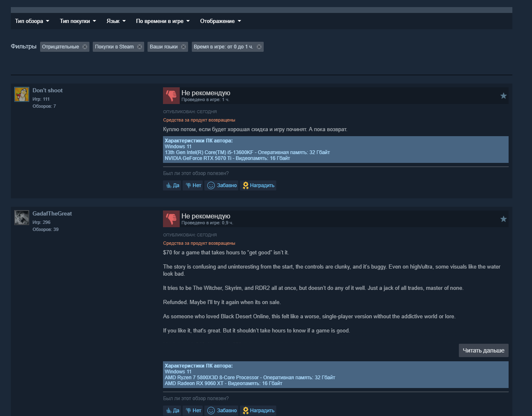Screen dimensions: 532x416
Task: Expand the Отображение dropdown
Action: coord(221,21)
